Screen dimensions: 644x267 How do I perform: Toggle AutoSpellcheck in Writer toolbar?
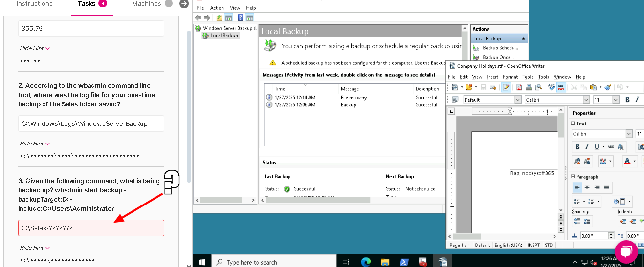[561, 87]
